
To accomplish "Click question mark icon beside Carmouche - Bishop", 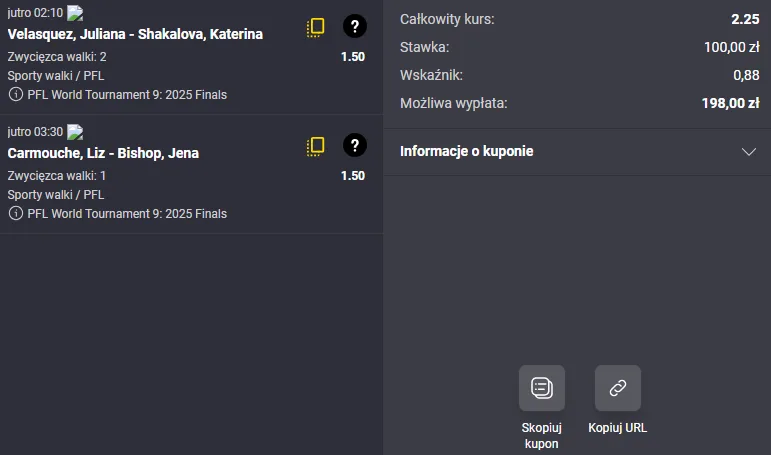I will pyautogui.click(x=355, y=145).
